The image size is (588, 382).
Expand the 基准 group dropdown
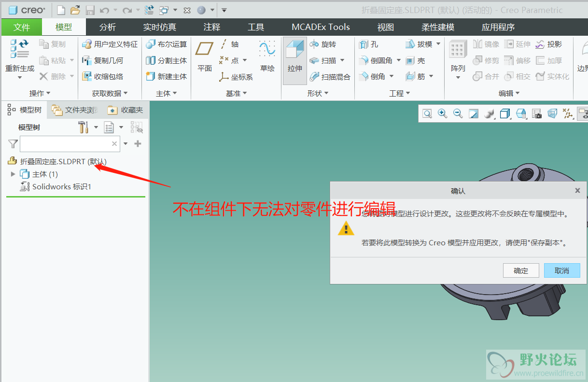pos(237,93)
